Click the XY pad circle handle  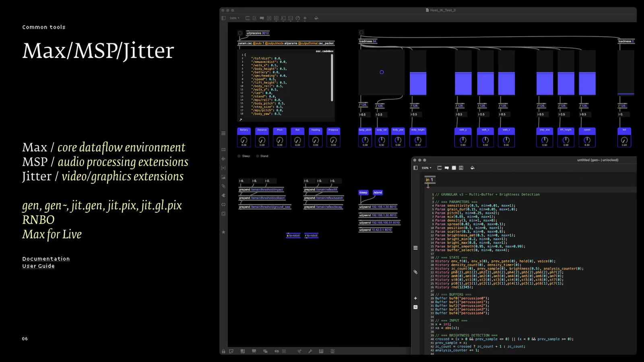coord(382,72)
